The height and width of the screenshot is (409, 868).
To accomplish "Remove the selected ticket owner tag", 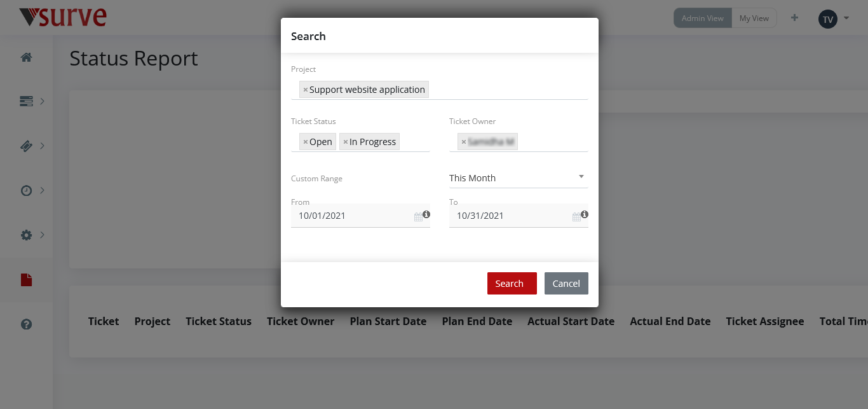I will tap(464, 142).
